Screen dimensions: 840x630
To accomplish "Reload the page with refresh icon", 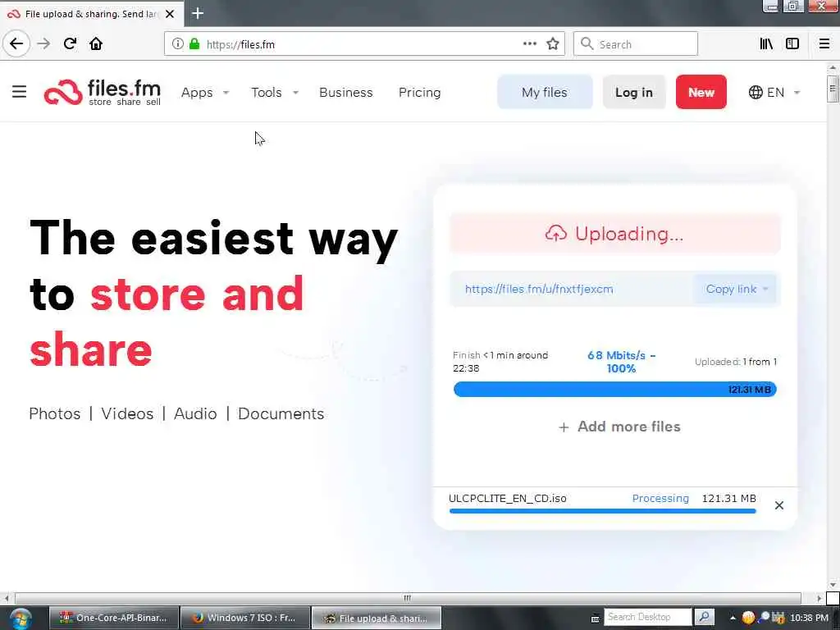I will click(70, 43).
